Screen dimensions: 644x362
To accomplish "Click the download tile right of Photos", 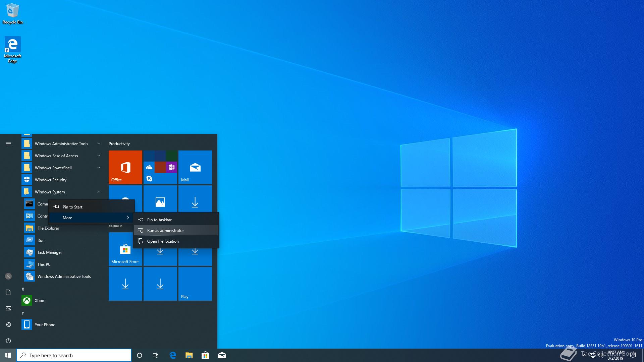I will 195,199.
